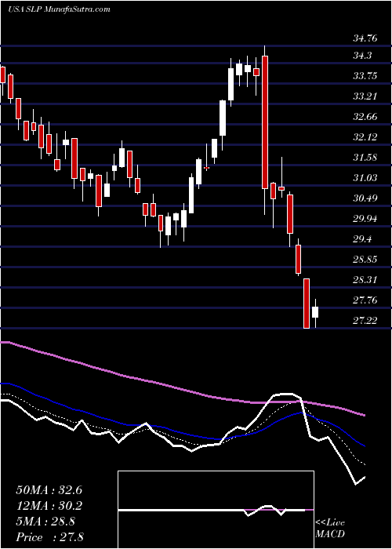Click the '12MA : 30.2' readout
The image size is (392, 549).
tap(49, 506)
